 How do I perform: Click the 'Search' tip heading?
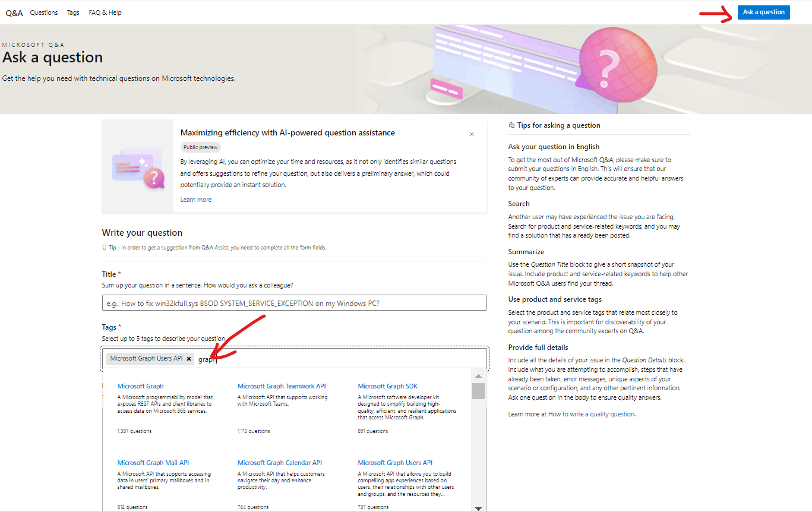tap(519, 204)
